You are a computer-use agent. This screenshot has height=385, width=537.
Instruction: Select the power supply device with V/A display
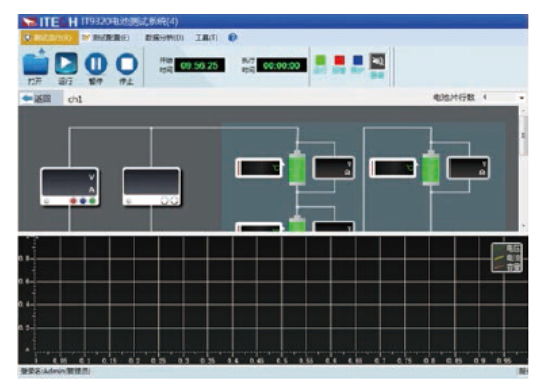(x=70, y=187)
